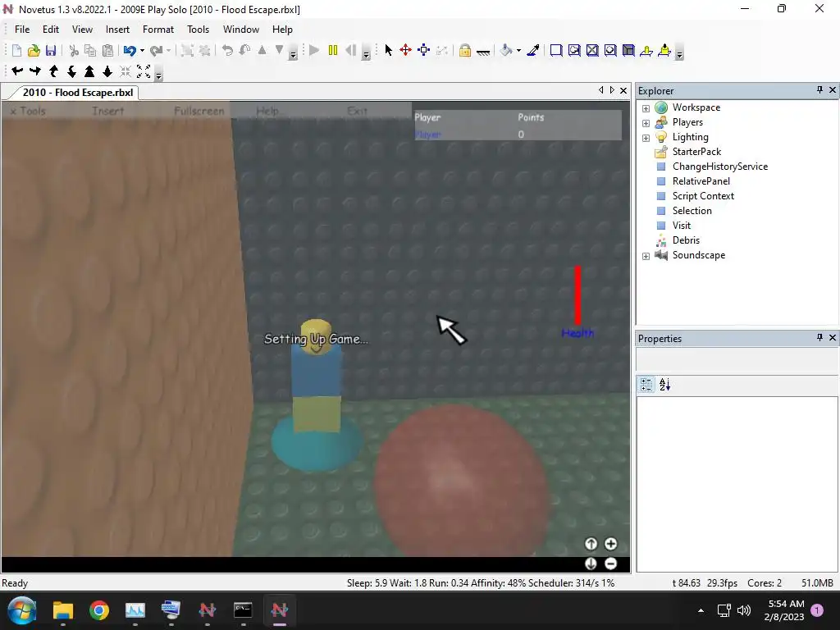Open the Insert menu

[117, 30]
